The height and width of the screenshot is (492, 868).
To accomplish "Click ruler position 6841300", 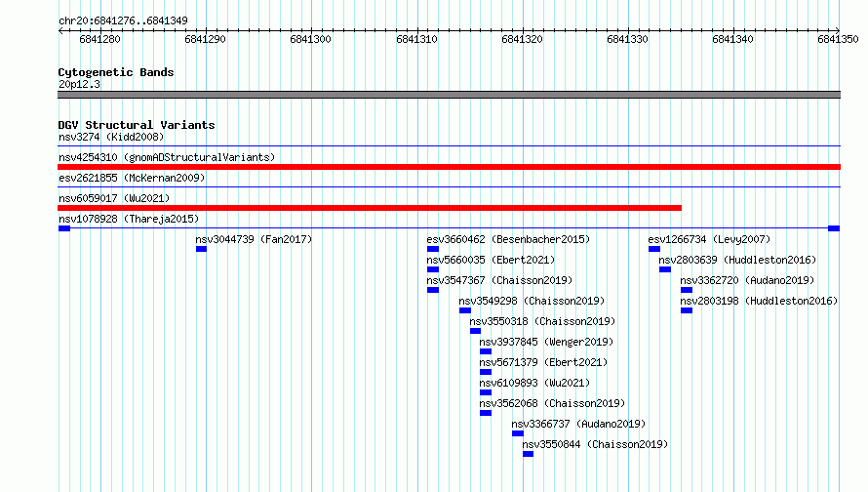I will tap(310, 39).
